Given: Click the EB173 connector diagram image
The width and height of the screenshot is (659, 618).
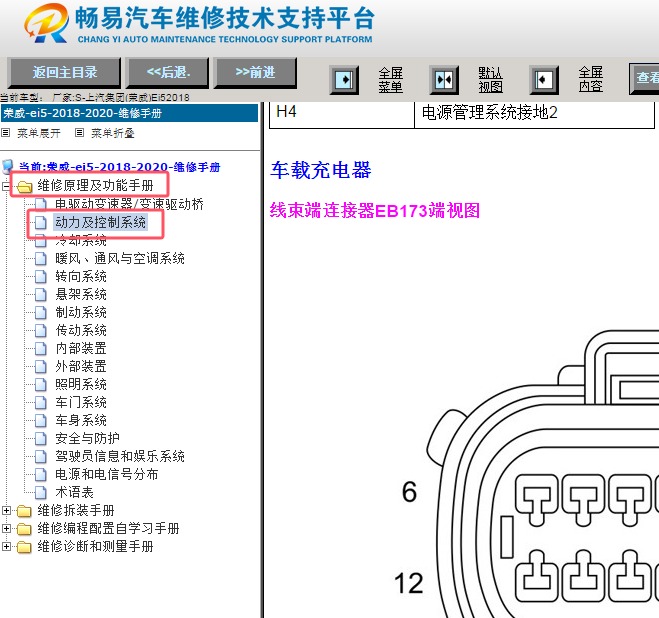Looking at the screenshot, I should point(525,473).
